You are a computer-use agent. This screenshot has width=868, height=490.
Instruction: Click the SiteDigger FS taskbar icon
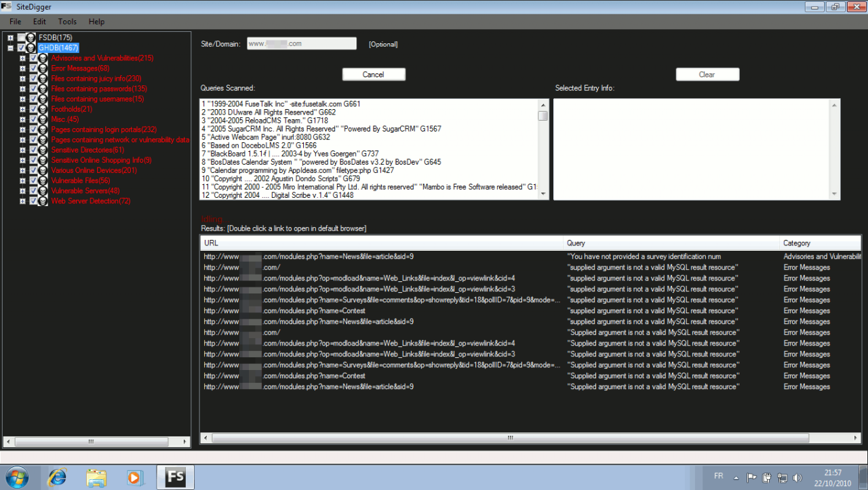click(x=175, y=477)
